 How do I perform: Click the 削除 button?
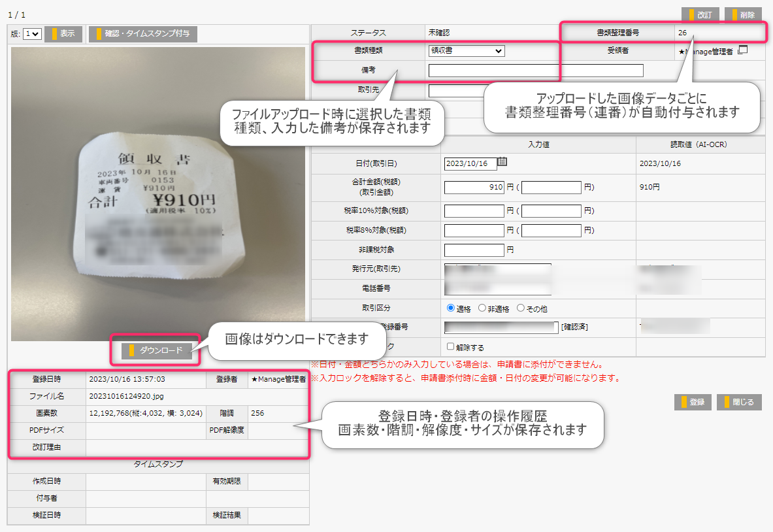tap(743, 15)
